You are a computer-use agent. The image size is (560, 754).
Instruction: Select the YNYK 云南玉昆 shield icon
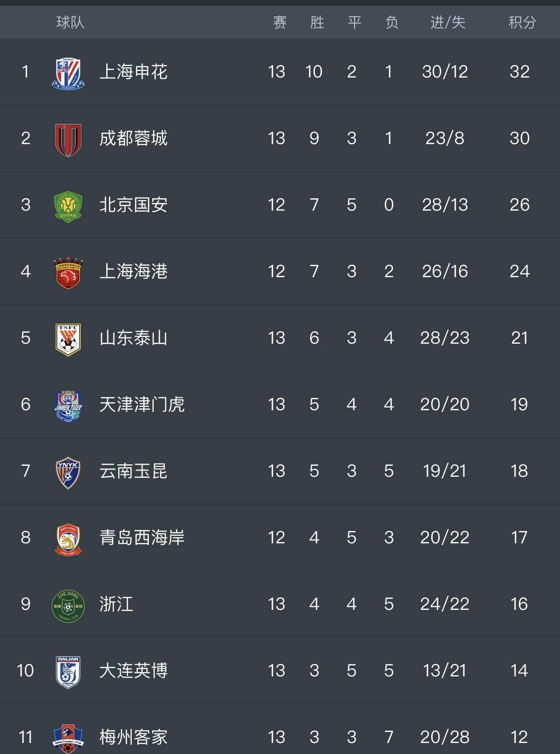(x=68, y=472)
